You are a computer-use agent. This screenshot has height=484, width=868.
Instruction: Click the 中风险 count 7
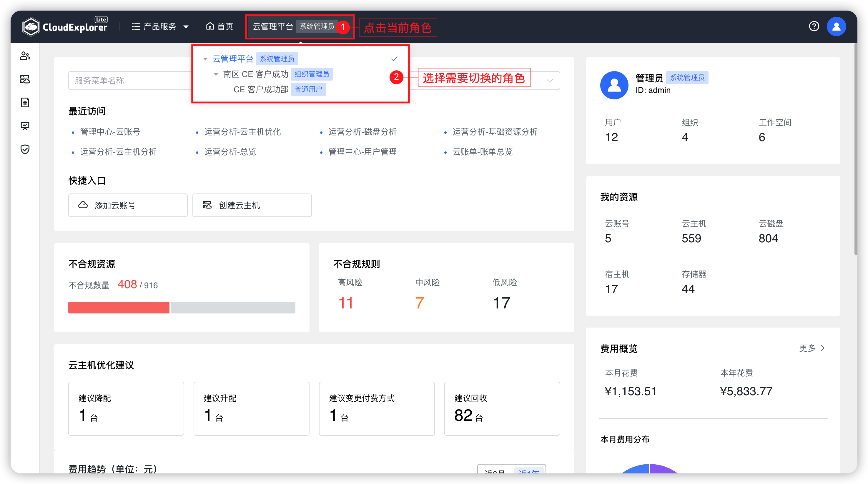coord(419,303)
